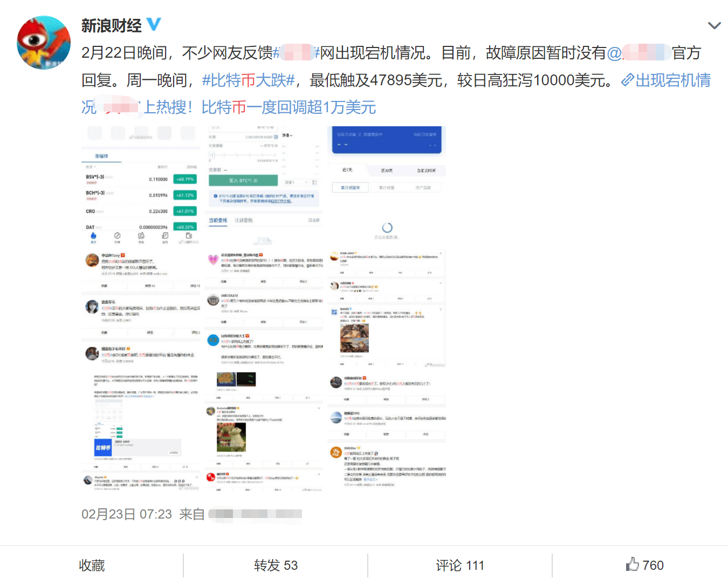Expand the post options chevron
728x586 pixels.
click(x=714, y=25)
